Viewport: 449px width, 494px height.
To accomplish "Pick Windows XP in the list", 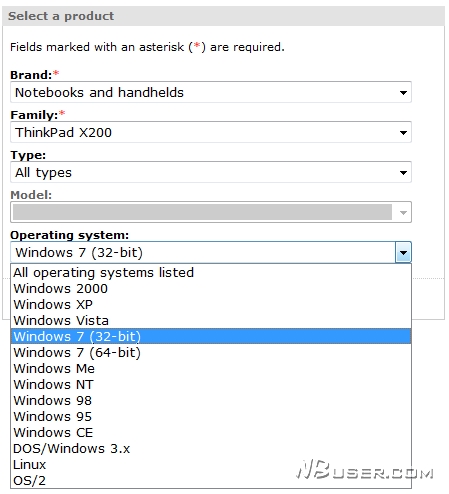I will pos(211,305).
